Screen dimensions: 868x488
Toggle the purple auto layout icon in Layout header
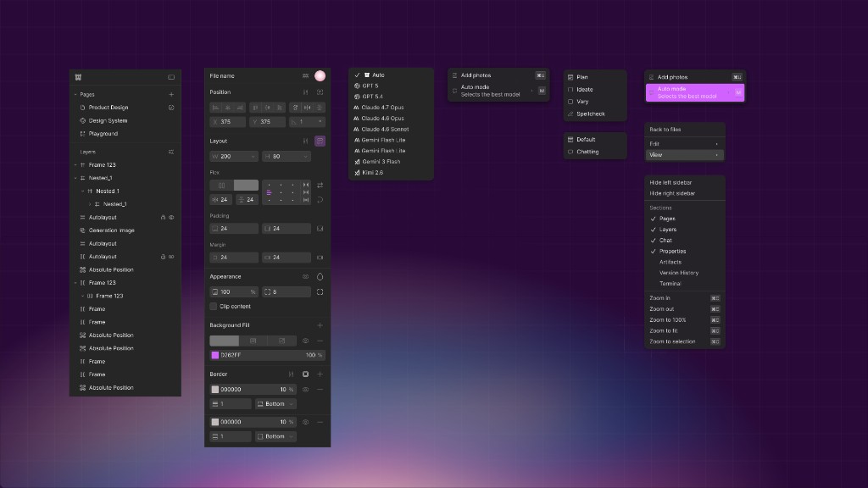coord(320,141)
